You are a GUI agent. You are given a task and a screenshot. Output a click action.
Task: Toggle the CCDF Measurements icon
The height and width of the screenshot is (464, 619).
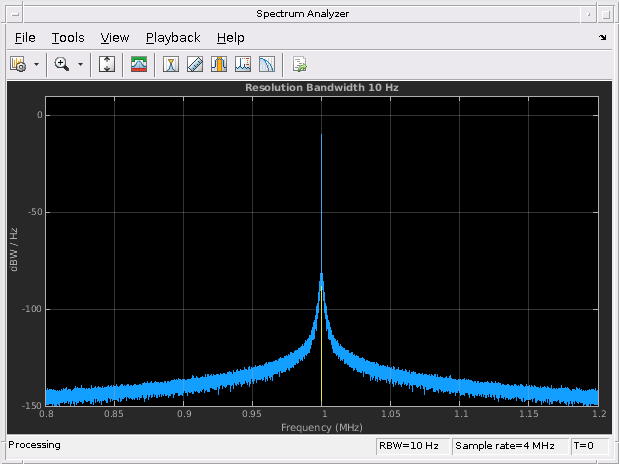coord(267,64)
